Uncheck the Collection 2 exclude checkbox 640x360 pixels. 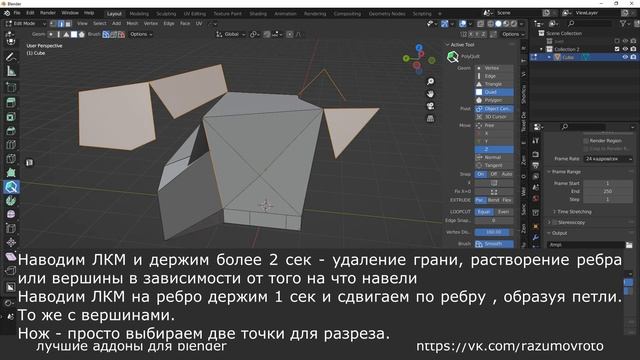617,49
